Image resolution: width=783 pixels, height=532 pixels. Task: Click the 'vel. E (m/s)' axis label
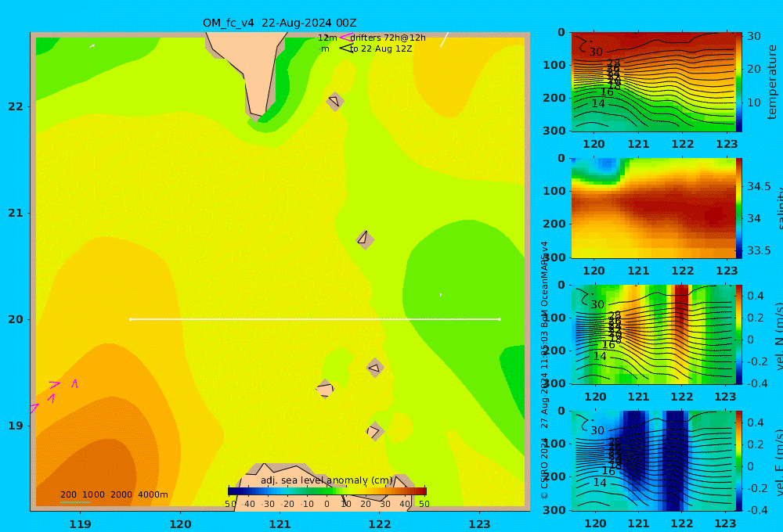pyautogui.click(x=780, y=462)
